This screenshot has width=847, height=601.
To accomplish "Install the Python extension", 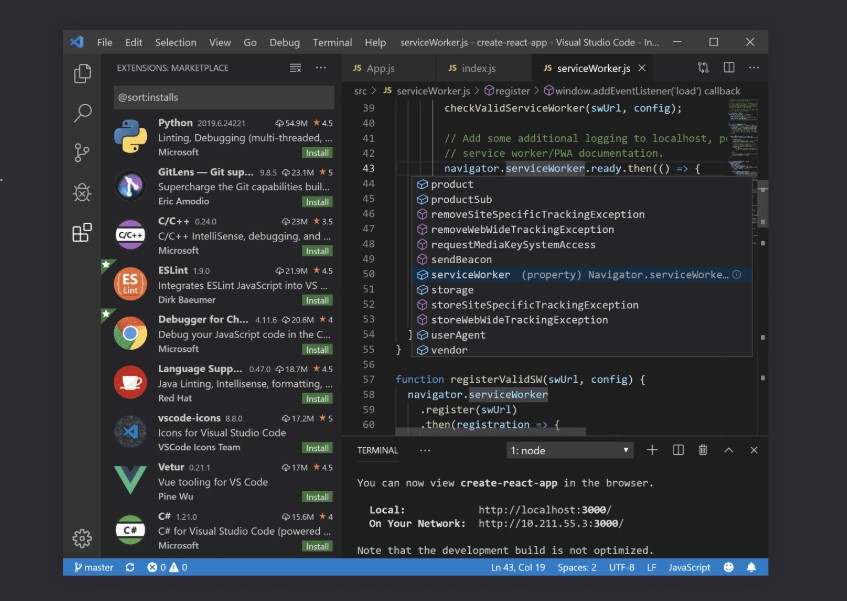I will click(x=317, y=153).
